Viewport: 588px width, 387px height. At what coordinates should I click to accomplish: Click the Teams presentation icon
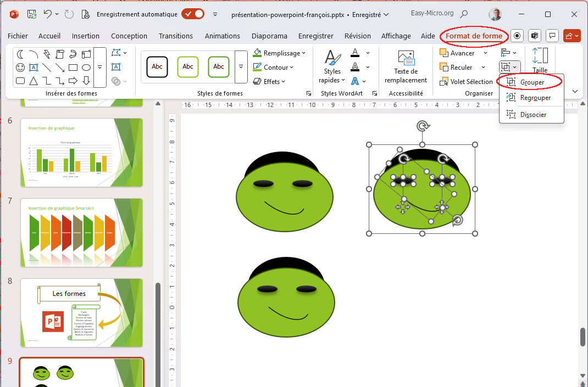535,36
